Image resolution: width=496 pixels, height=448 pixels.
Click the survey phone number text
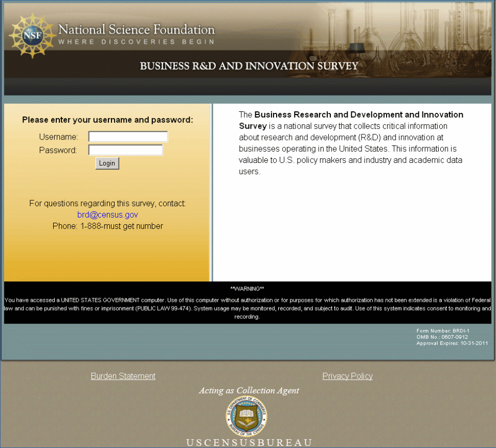click(107, 226)
